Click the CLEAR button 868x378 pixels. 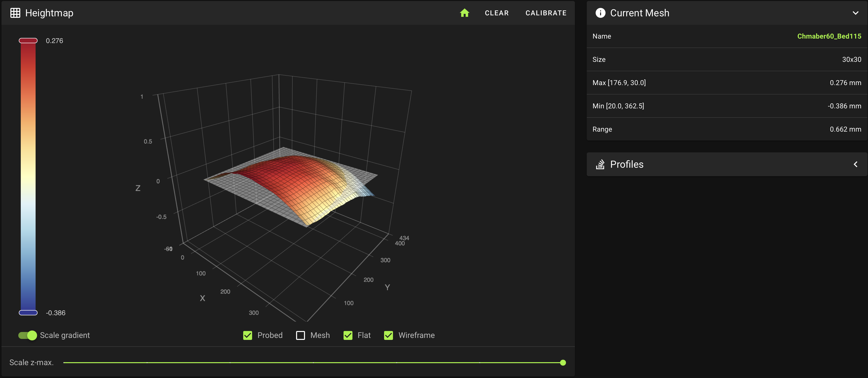(496, 13)
